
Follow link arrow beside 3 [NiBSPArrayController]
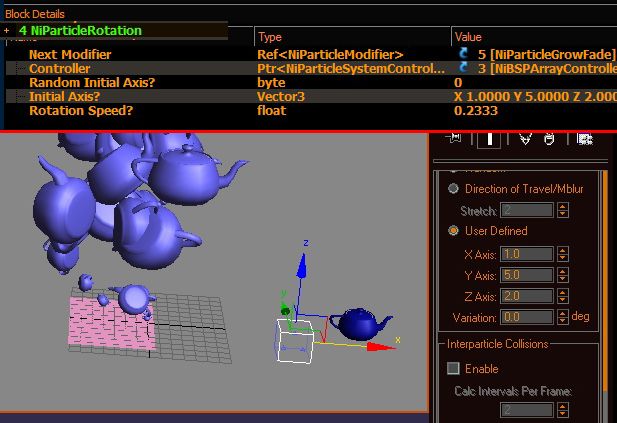(x=463, y=67)
